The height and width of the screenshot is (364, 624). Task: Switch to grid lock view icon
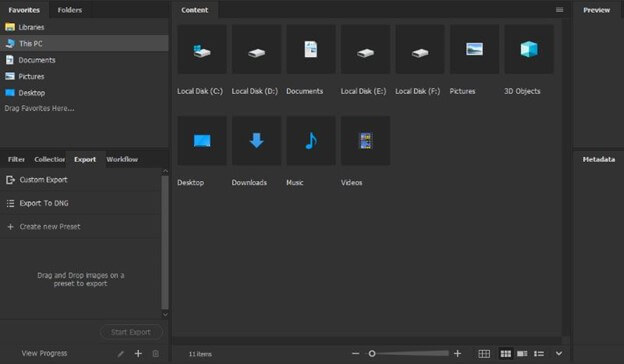click(x=484, y=354)
